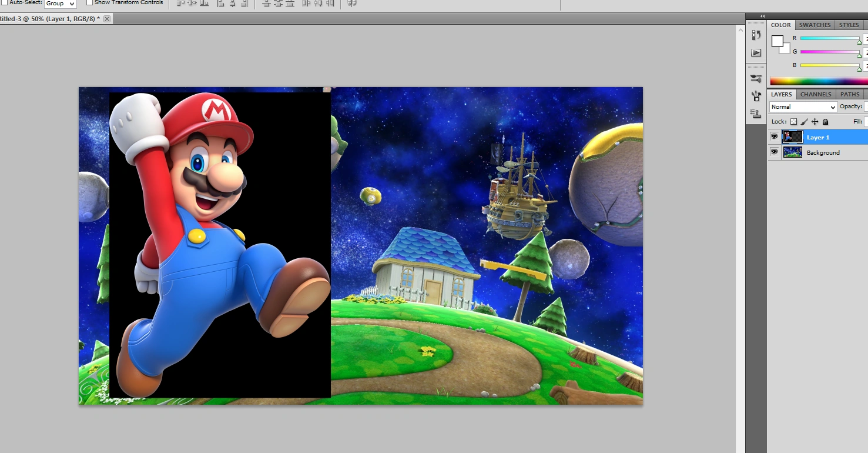Lock layer position
Image resolution: width=868 pixels, height=453 pixels.
tap(815, 122)
